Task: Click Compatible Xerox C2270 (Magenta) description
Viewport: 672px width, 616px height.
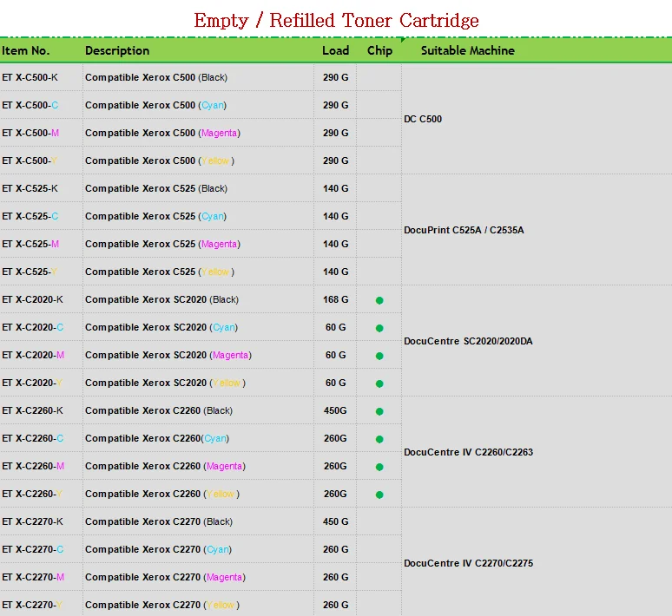Action: coord(163,577)
